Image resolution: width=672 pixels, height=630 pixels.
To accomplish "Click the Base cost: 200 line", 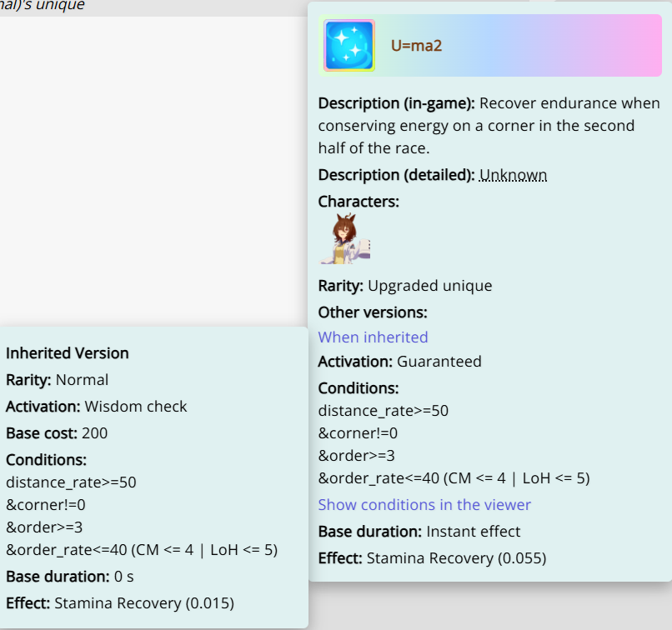I will point(57,433).
